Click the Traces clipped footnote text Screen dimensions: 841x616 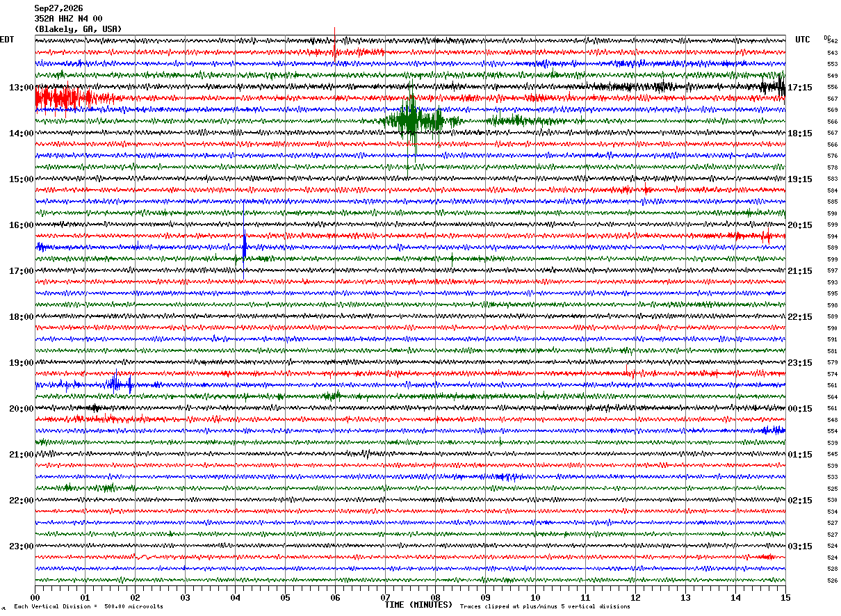545,606
